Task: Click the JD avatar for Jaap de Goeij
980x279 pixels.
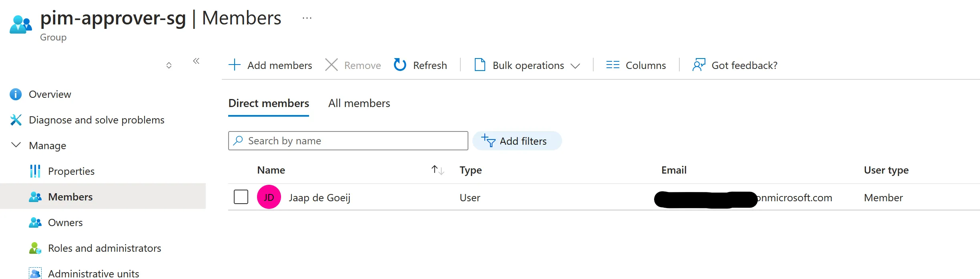Action: coord(269,197)
